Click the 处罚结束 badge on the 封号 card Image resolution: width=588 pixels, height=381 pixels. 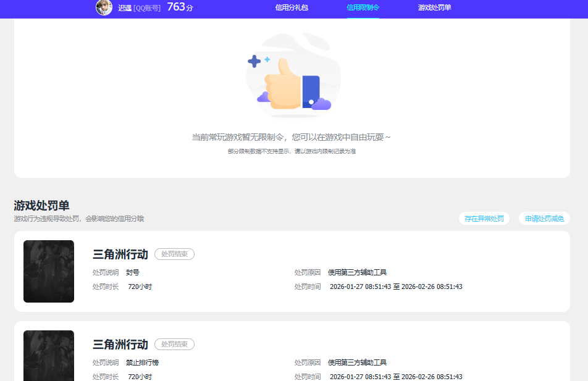[x=174, y=254]
